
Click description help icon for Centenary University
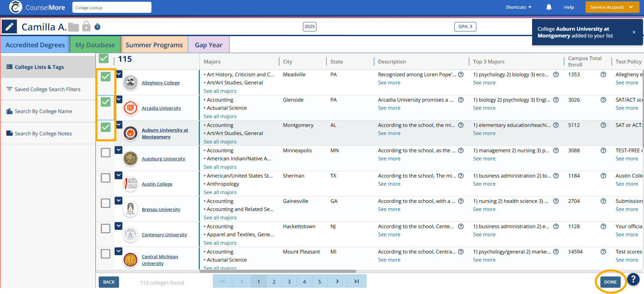tap(461, 226)
